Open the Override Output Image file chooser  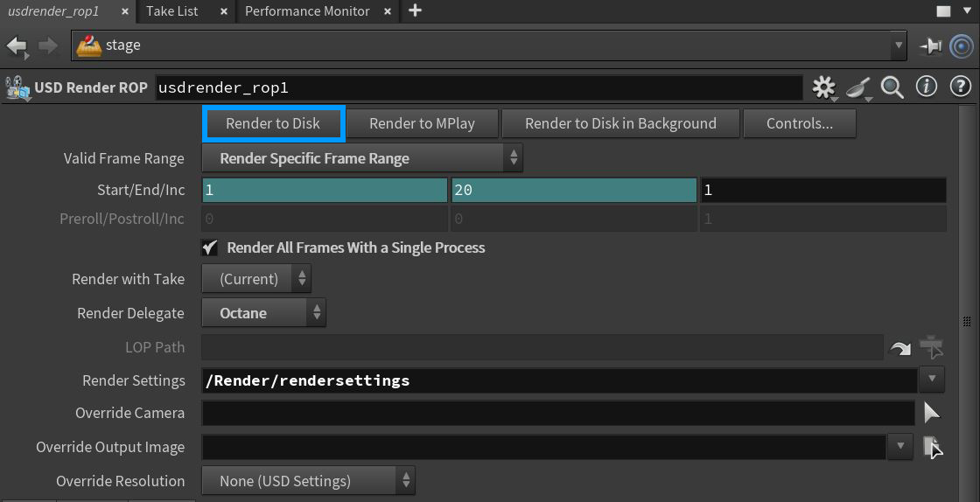pos(933,447)
